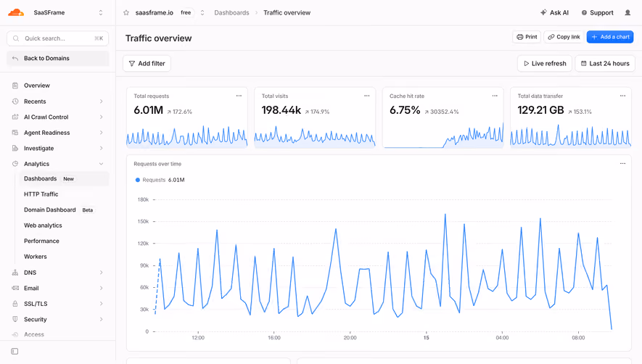Focus the Quick search field
The height and width of the screenshot is (364, 642).
58,38
